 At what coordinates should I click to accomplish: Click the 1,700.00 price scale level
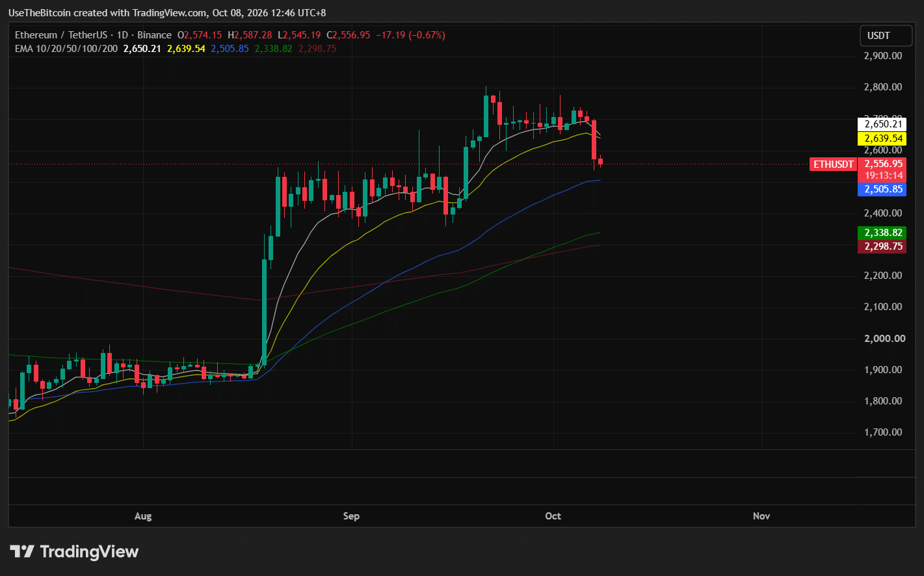pos(882,432)
